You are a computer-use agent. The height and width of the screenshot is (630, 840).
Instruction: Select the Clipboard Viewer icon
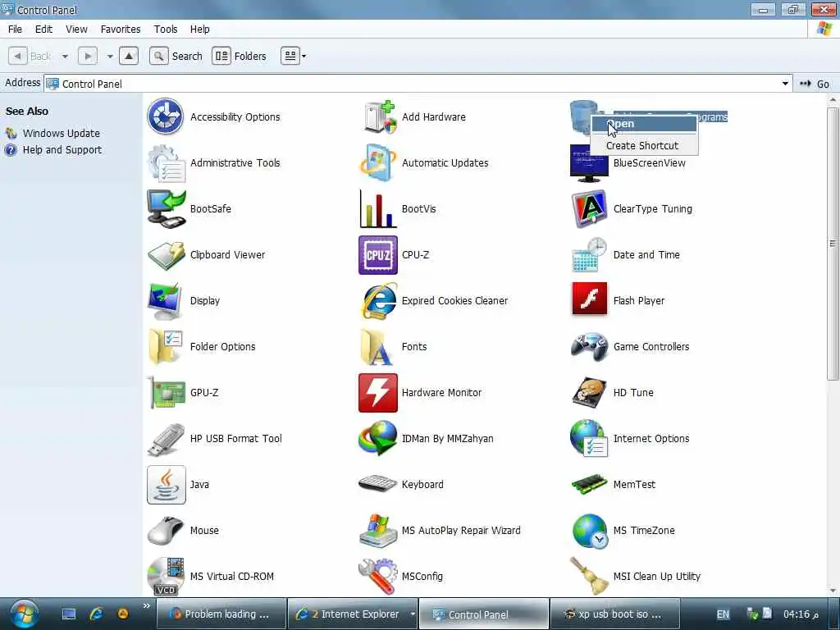pos(166,255)
